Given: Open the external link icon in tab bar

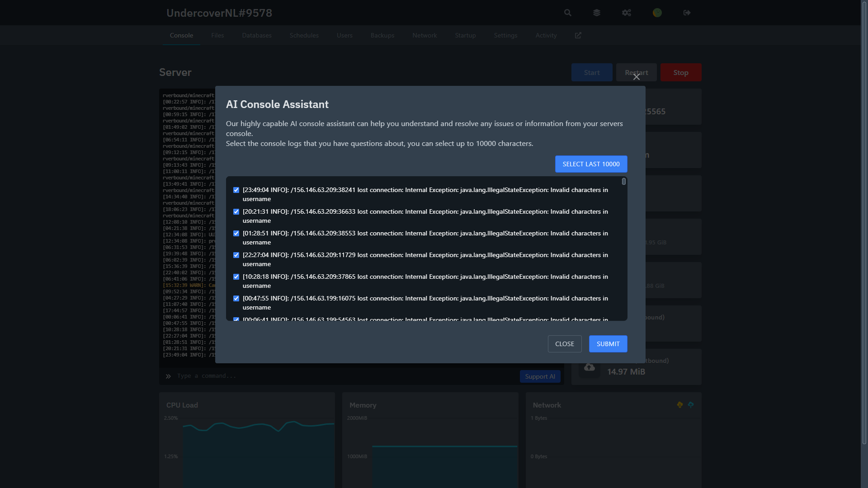Looking at the screenshot, I should pyautogui.click(x=578, y=35).
